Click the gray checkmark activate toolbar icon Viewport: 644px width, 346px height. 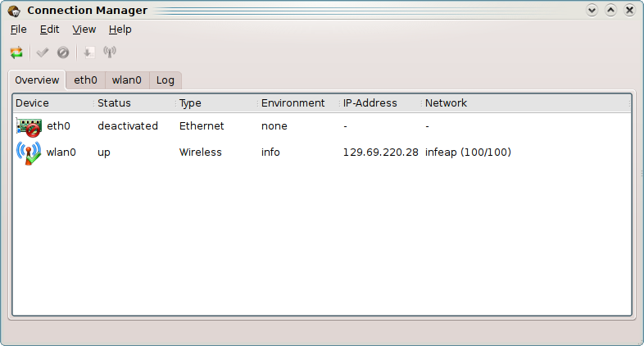(43, 52)
